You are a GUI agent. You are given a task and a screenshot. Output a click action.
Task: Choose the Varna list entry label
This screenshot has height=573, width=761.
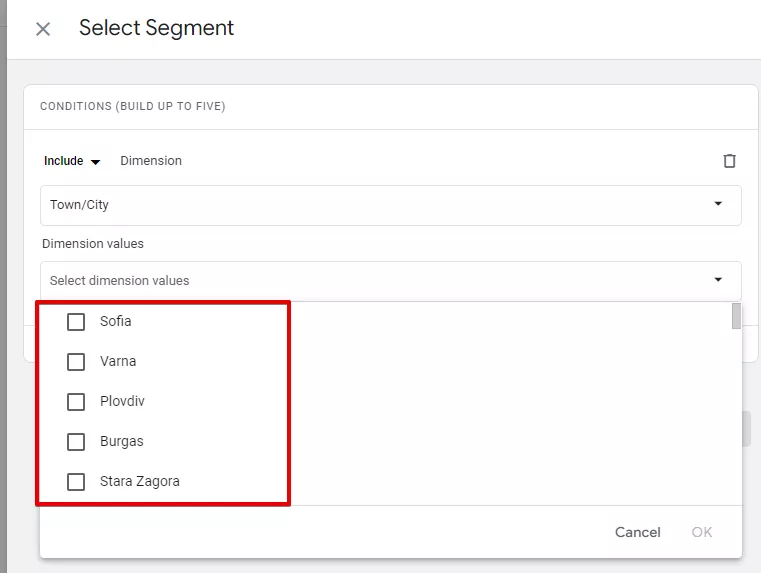pos(118,361)
